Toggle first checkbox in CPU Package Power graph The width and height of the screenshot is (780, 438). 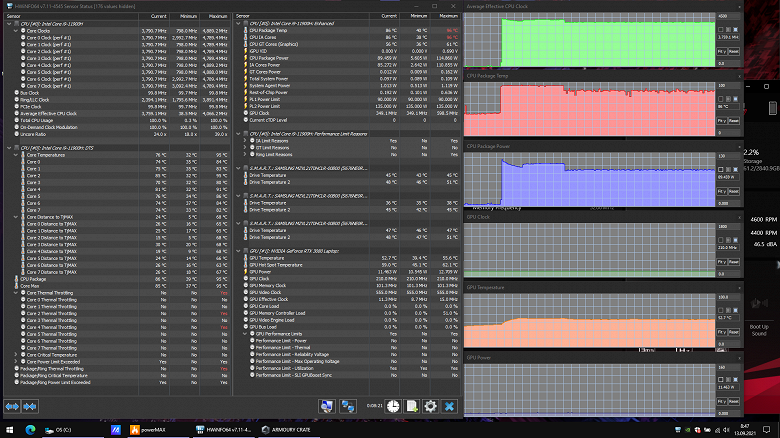pos(721,169)
